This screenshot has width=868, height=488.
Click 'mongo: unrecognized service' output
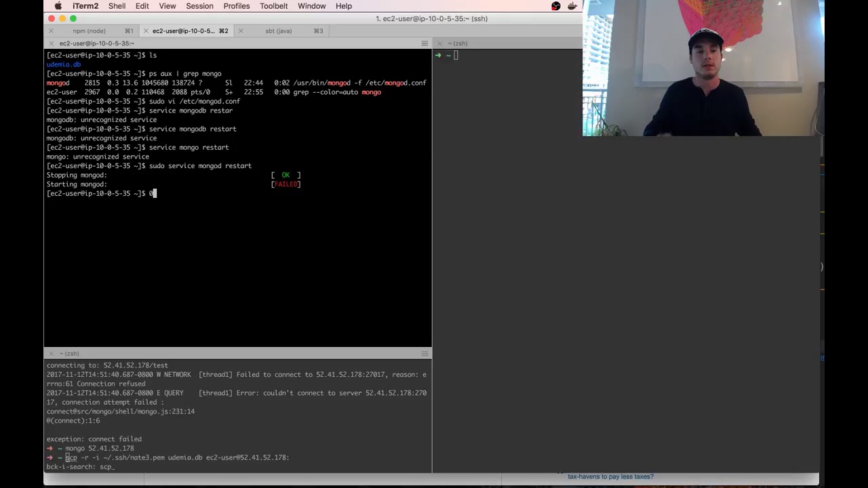[x=98, y=157]
